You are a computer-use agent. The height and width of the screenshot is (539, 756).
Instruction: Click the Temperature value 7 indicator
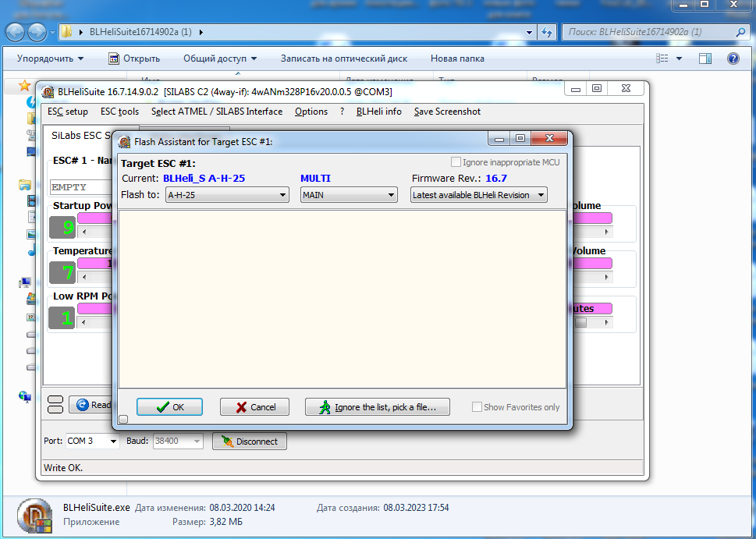pos(62,273)
